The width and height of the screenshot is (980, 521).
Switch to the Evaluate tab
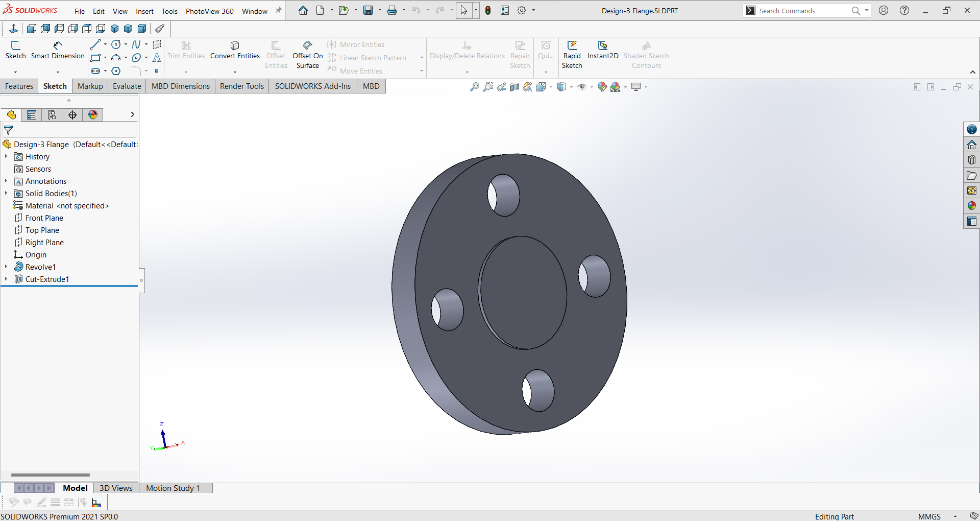(x=127, y=86)
